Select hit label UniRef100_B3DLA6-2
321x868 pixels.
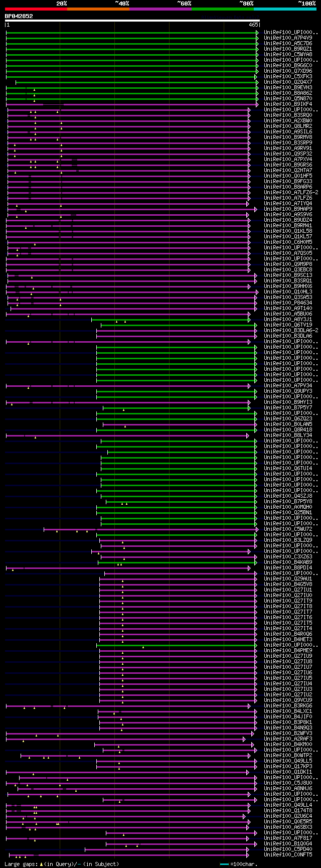pos(291,330)
